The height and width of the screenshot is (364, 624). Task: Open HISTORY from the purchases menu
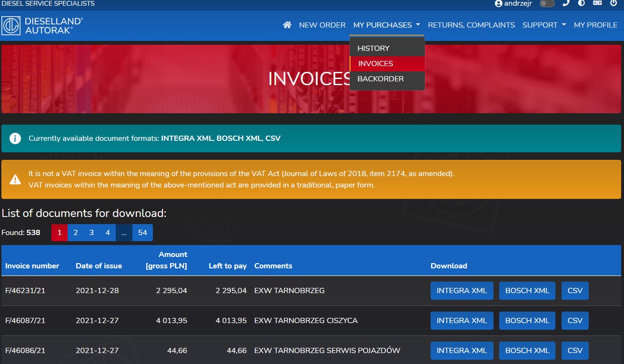click(x=387, y=49)
